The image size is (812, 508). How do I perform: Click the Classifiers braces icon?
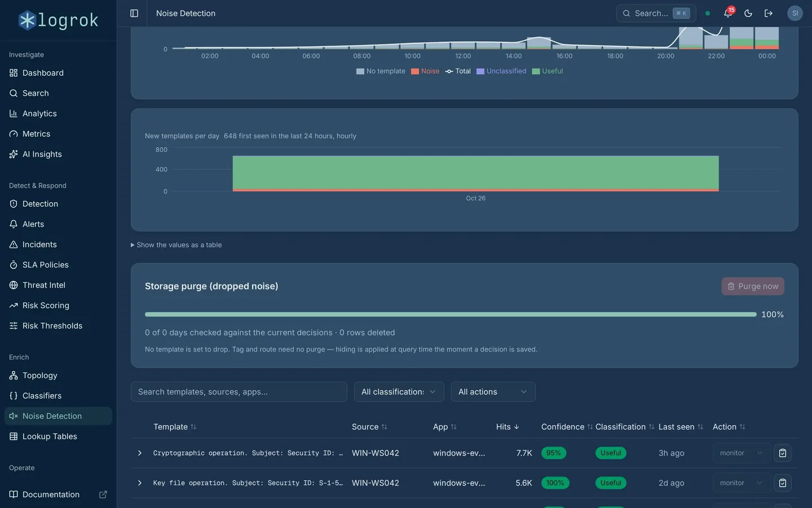[14, 396]
